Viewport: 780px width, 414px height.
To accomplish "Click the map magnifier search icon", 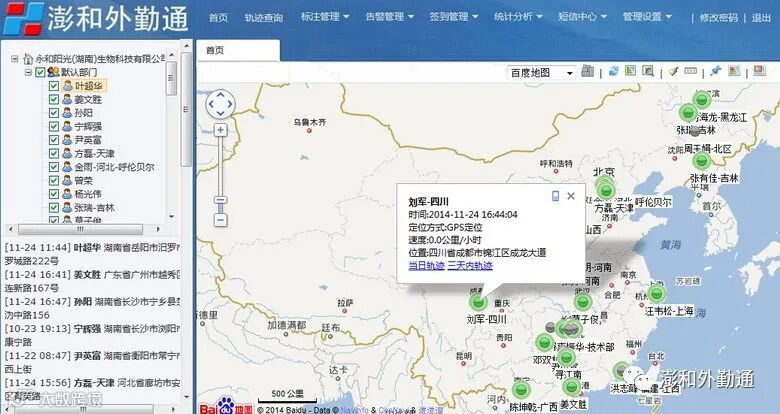I will [x=648, y=71].
